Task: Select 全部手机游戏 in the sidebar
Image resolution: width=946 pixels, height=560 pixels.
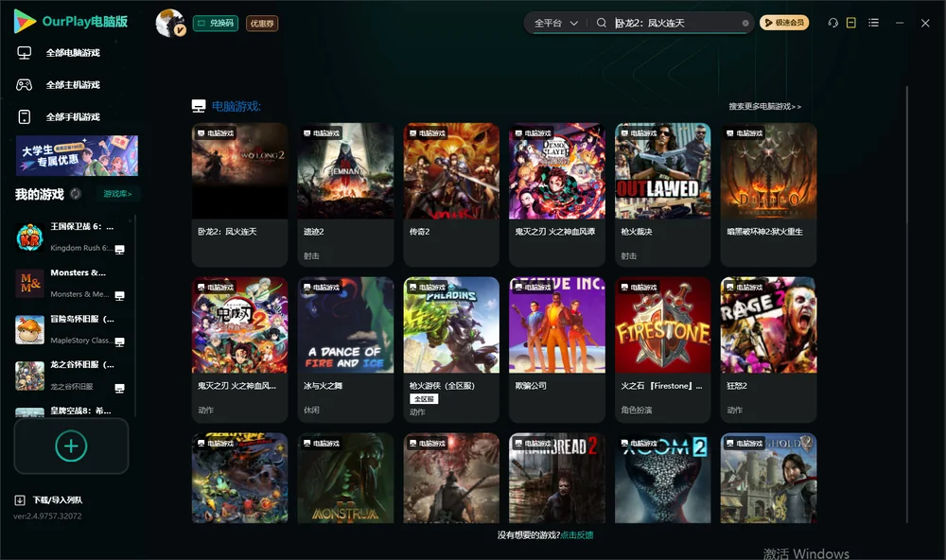Action: tap(73, 116)
